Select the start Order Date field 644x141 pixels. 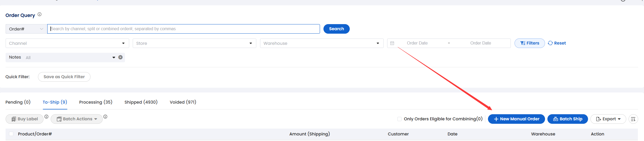click(x=417, y=43)
